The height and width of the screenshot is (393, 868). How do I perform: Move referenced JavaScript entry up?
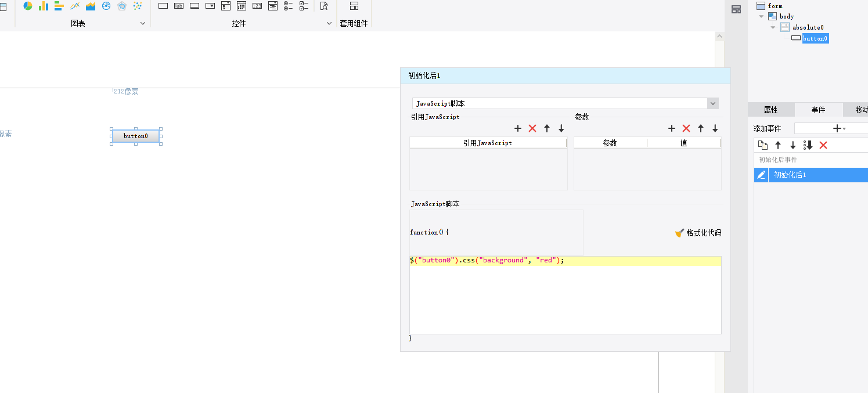click(x=547, y=128)
